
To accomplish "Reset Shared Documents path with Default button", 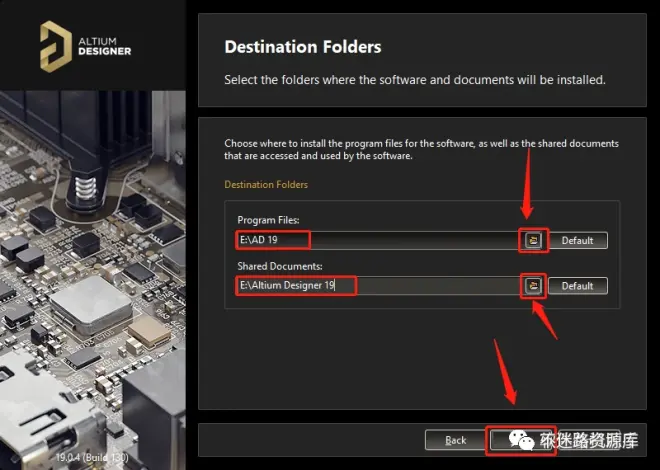I will (578, 286).
